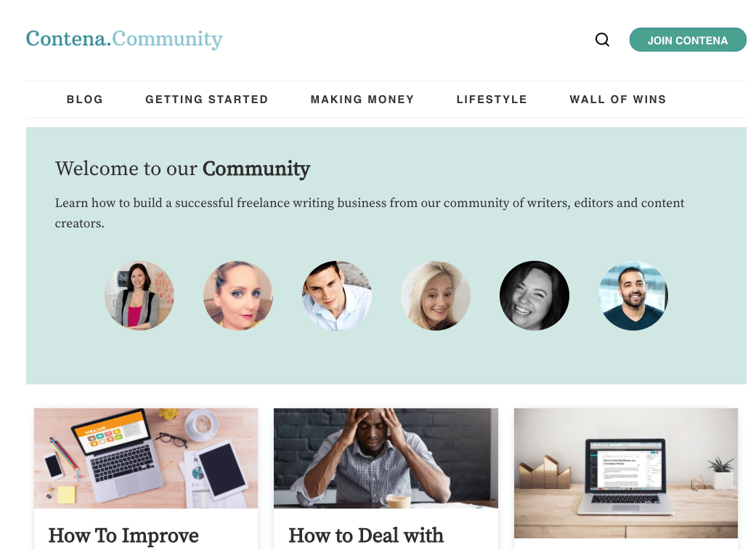This screenshot has width=756, height=550.
Task: Click the bearded man avatar
Action: 633,296
